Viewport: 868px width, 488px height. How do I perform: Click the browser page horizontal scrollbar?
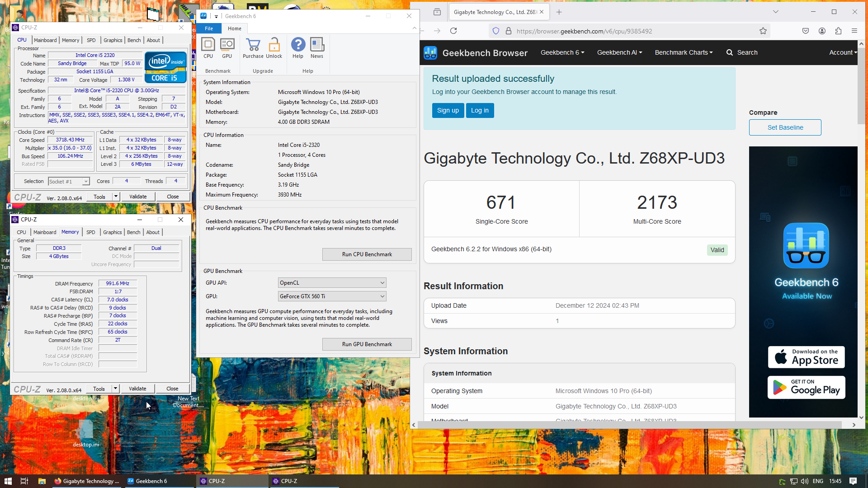point(630,425)
